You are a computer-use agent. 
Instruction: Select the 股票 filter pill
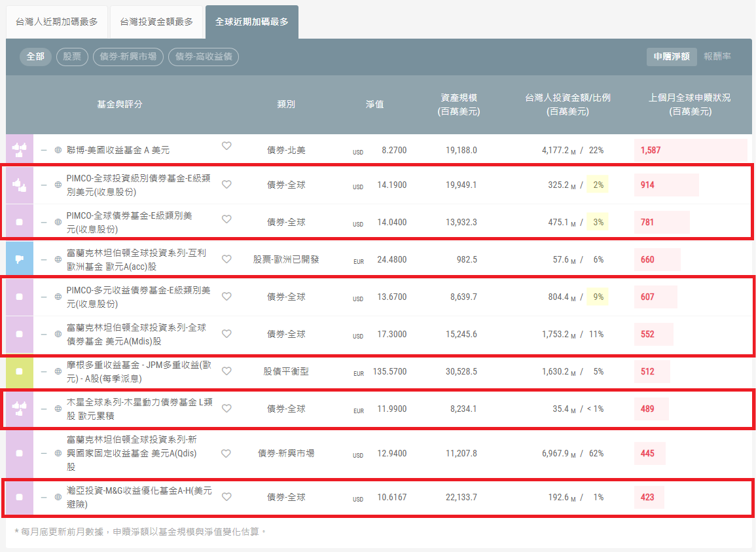pos(72,57)
